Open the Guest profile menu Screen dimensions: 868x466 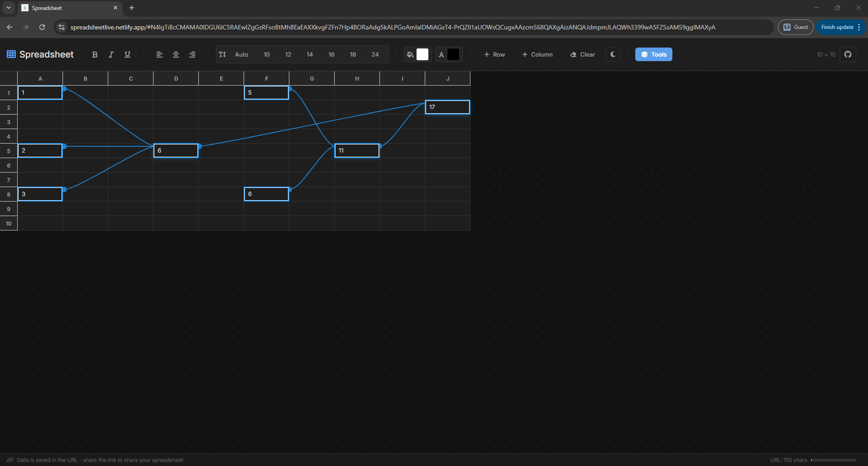[x=796, y=27]
